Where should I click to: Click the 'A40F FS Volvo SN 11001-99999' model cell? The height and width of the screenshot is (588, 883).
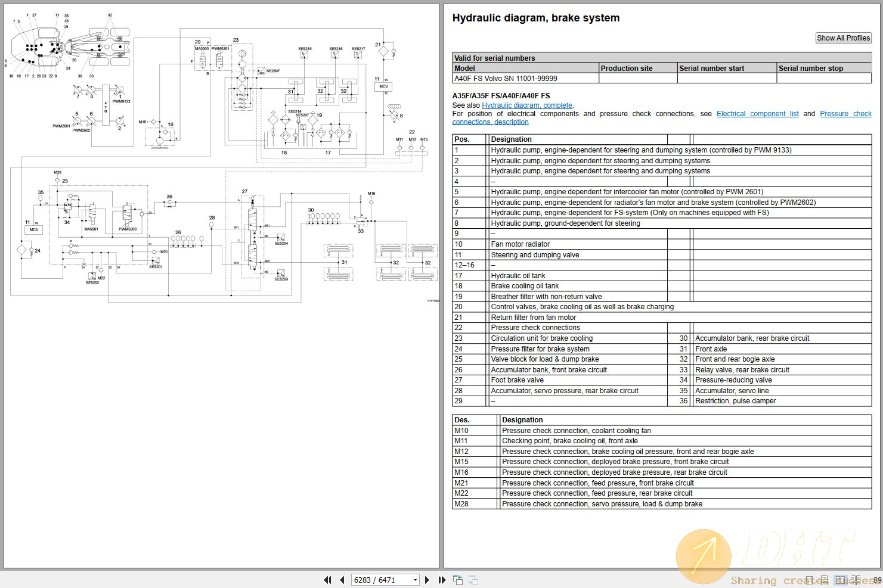pos(525,78)
